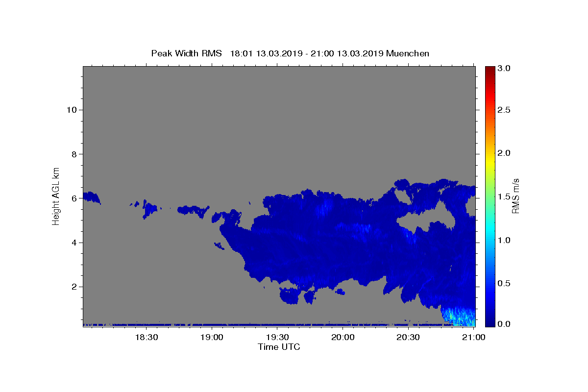Click the 'Time UTC' axis label
The height and width of the screenshot is (392, 588).
[x=279, y=347]
